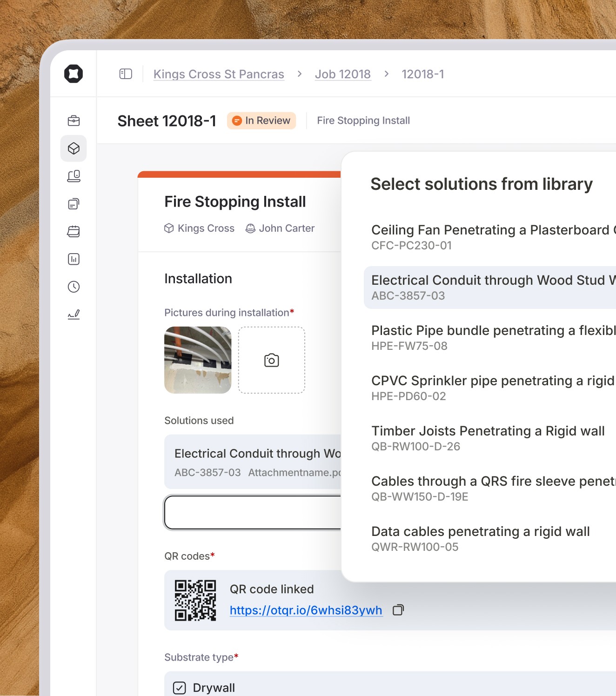Open the calendar icon in sidebar
616x696 pixels.
click(74, 231)
